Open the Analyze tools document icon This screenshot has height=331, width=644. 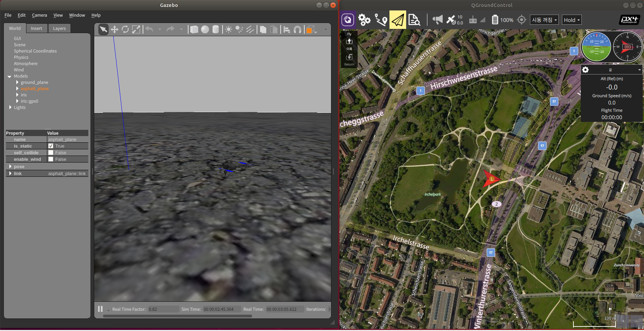(414, 20)
